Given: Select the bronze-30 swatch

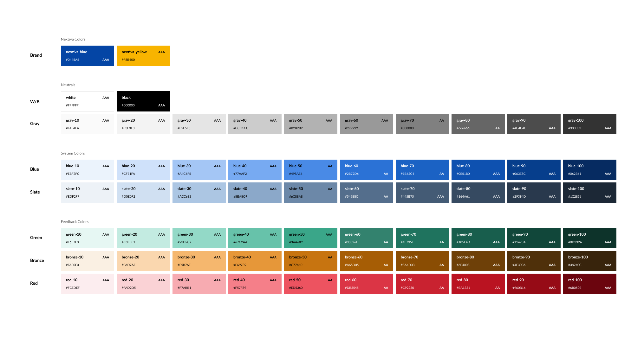Looking at the screenshot, I should 199,261.
